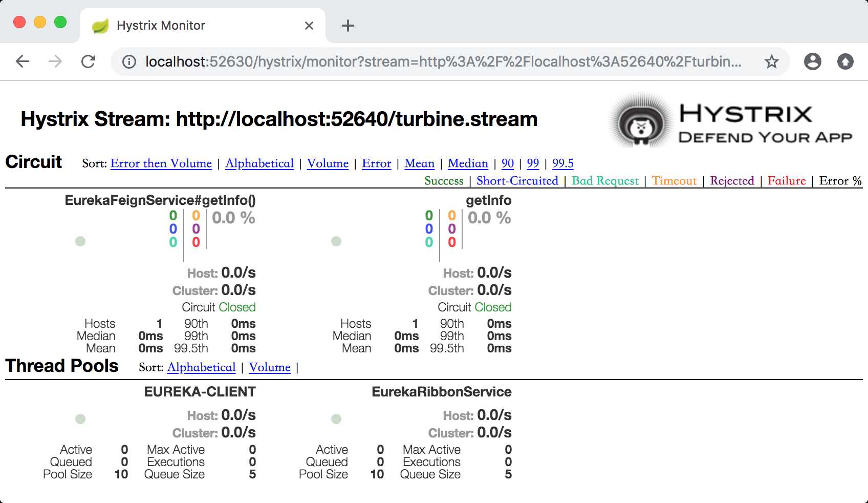Click getInfo Cluster rate 0.0/s
The height and width of the screenshot is (503, 868).
(x=494, y=290)
